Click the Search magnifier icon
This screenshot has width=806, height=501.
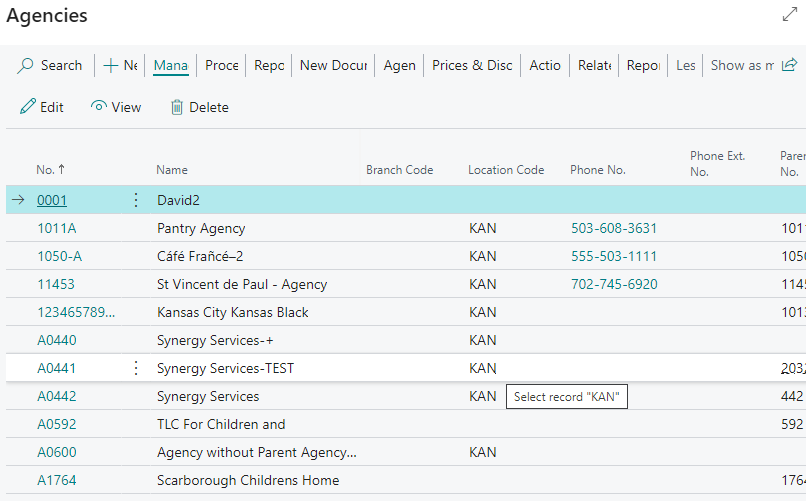(26, 65)
